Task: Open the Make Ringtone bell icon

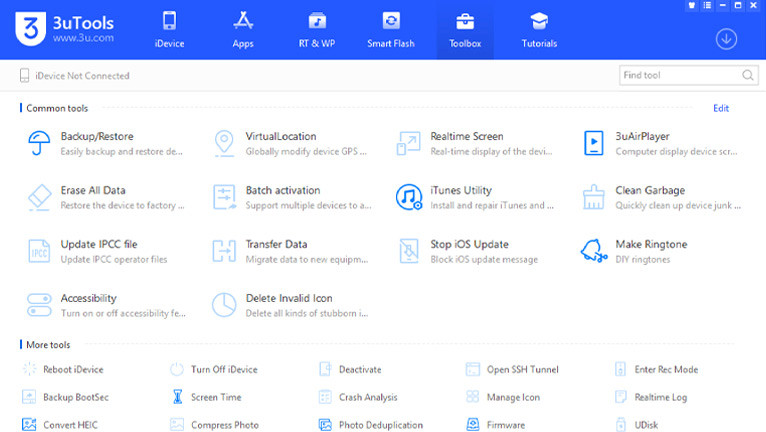Action: coord(594,251)
